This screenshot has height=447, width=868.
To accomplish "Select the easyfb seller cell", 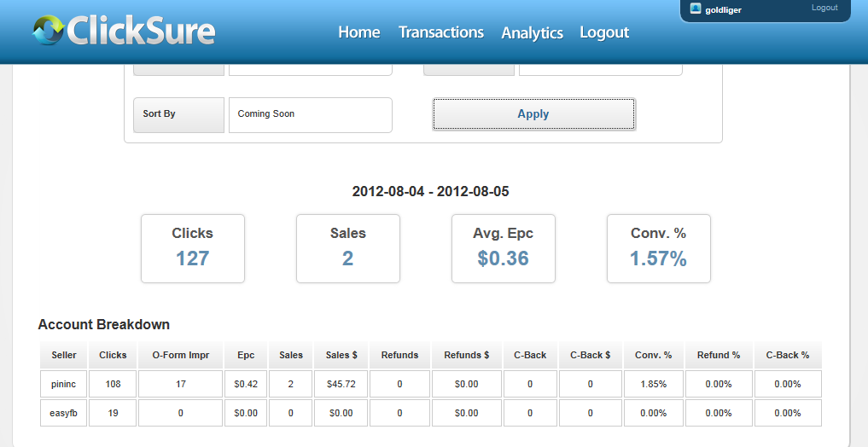I will point(64,413).
